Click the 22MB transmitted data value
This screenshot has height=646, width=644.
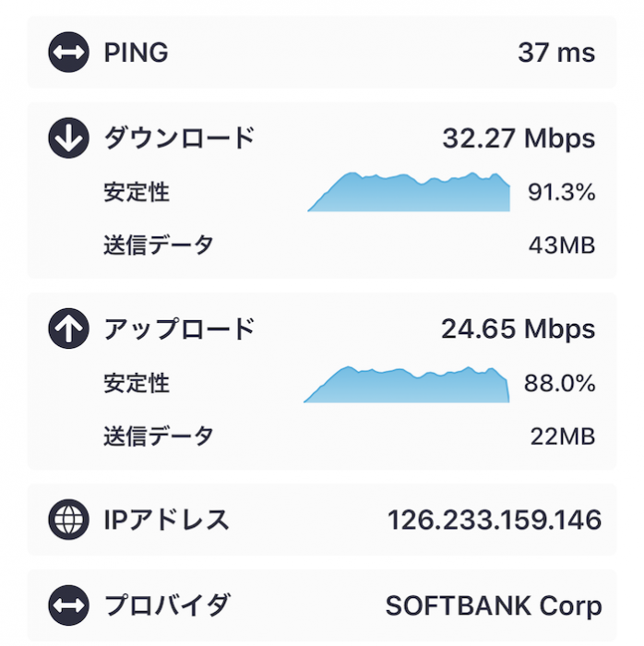pyautogui.click(x=563, y=437)
